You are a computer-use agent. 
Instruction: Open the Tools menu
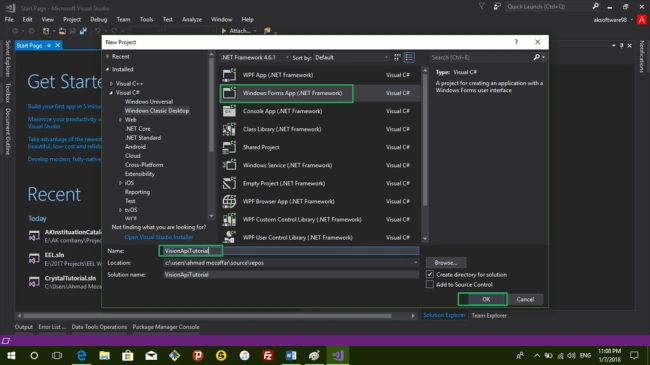(x=146, y=19)
